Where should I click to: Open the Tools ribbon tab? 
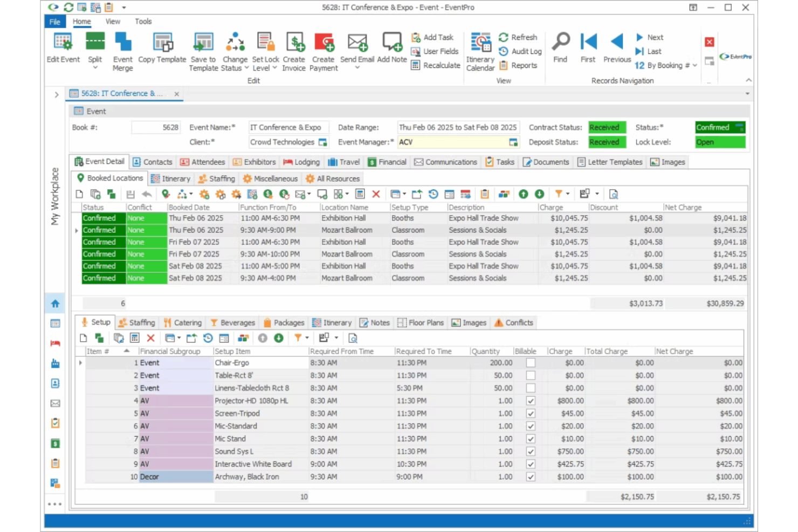click(x=143, y=22)
